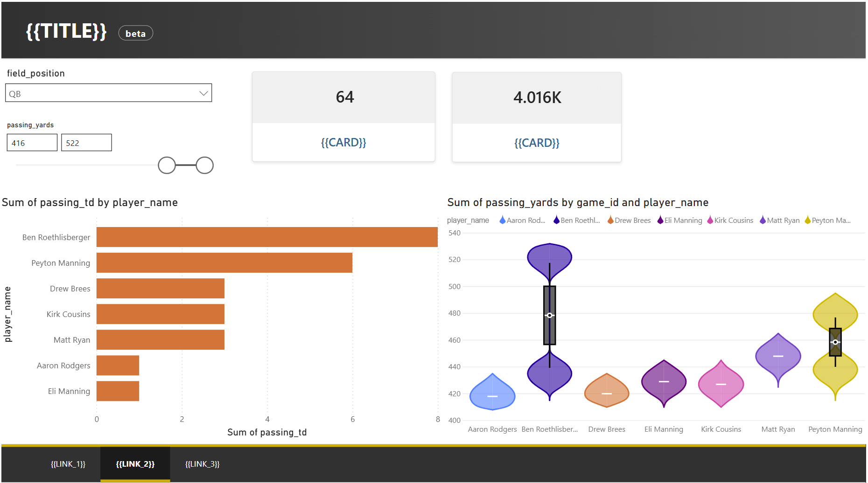868x483 pixels.
Task: Click the Matt Ryan legend droplet icon
Action: click(x=763, y=220)
